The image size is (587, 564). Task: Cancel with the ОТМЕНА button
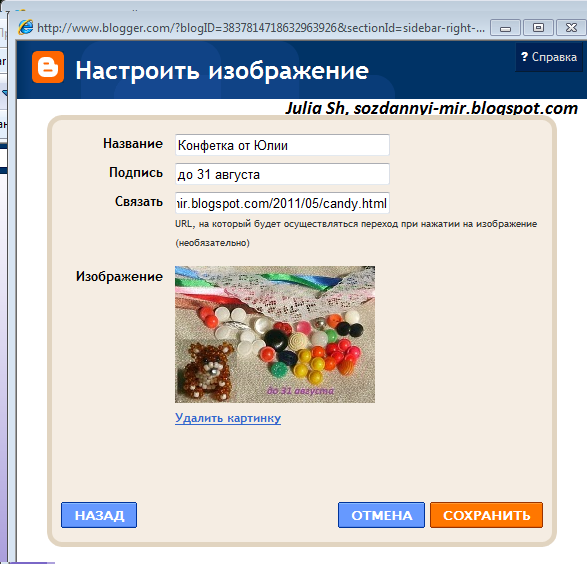(381, 515)
